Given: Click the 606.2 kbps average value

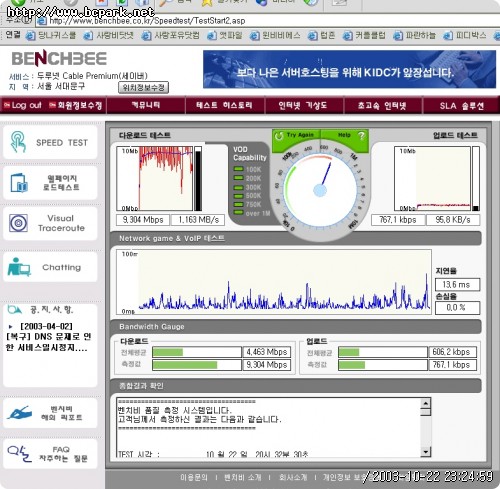Looking at the screenshot, I should coord(452,352).
